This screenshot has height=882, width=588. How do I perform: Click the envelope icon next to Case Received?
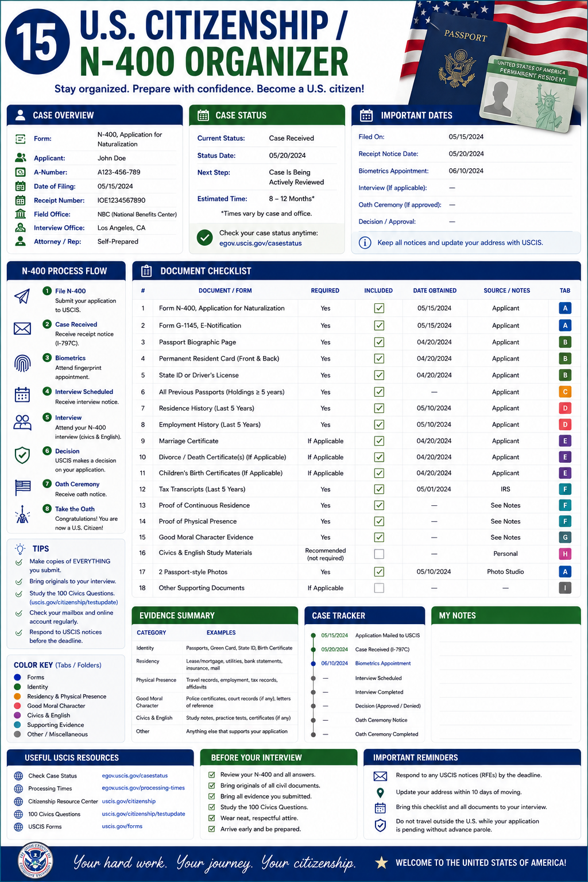pyautogui.click(x=22, y=328)
